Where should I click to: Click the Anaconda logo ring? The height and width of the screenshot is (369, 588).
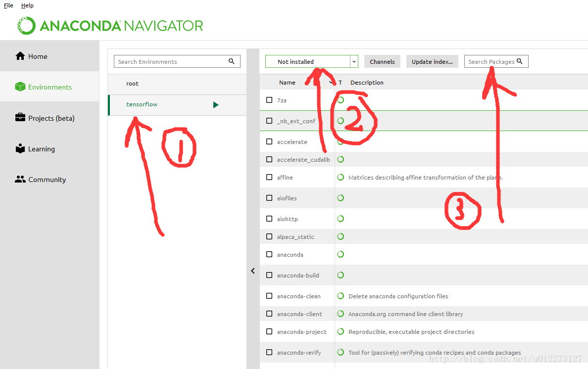[26, 26]
